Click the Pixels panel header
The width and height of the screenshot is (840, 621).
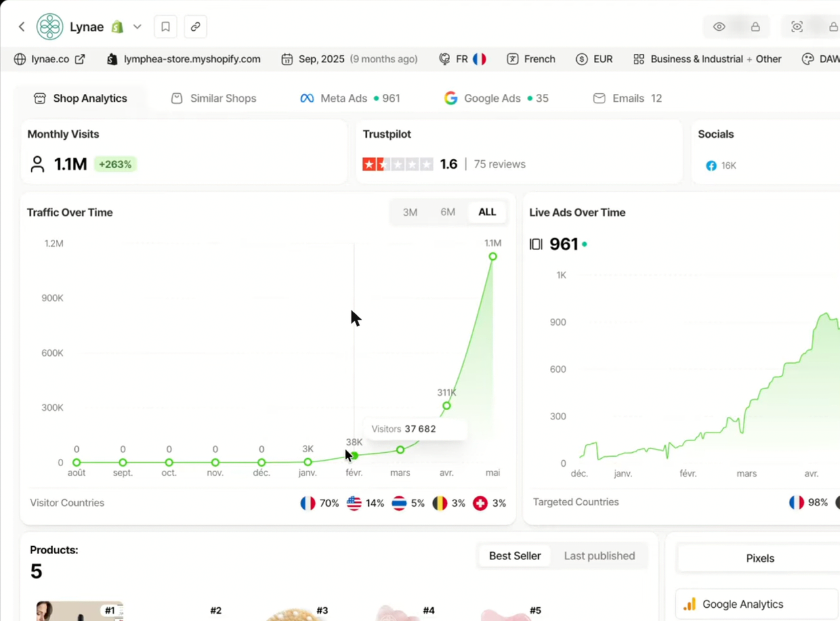point(760,559)
